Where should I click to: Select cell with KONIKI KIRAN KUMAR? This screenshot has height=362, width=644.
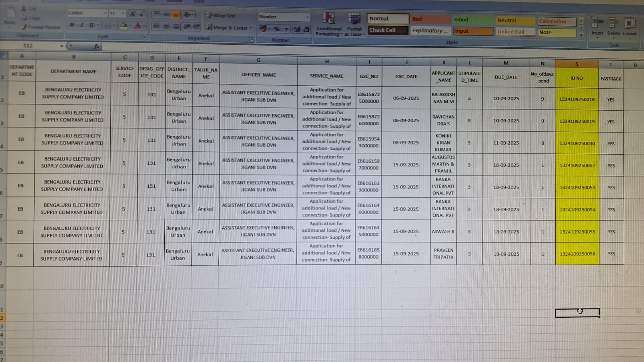coord(443,143)
